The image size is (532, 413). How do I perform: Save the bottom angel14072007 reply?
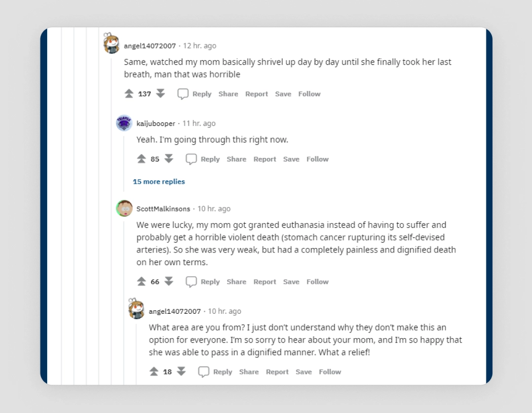304,371
